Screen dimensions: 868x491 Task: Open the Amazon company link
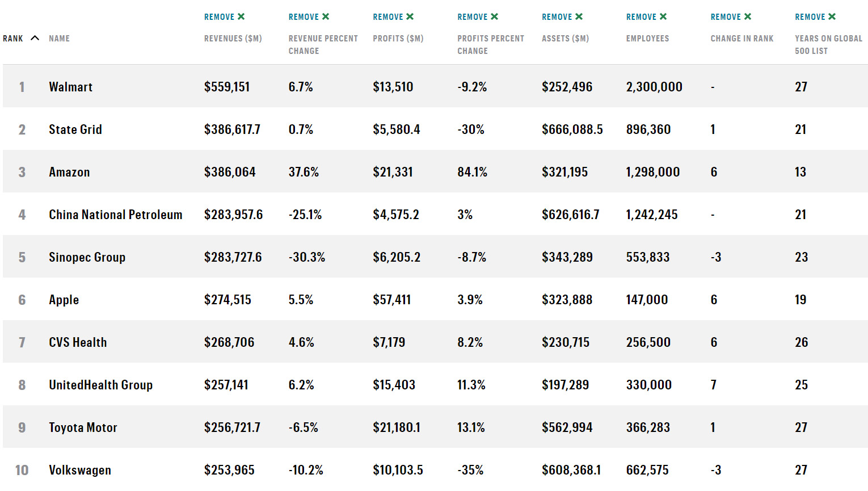pos(69,172)
